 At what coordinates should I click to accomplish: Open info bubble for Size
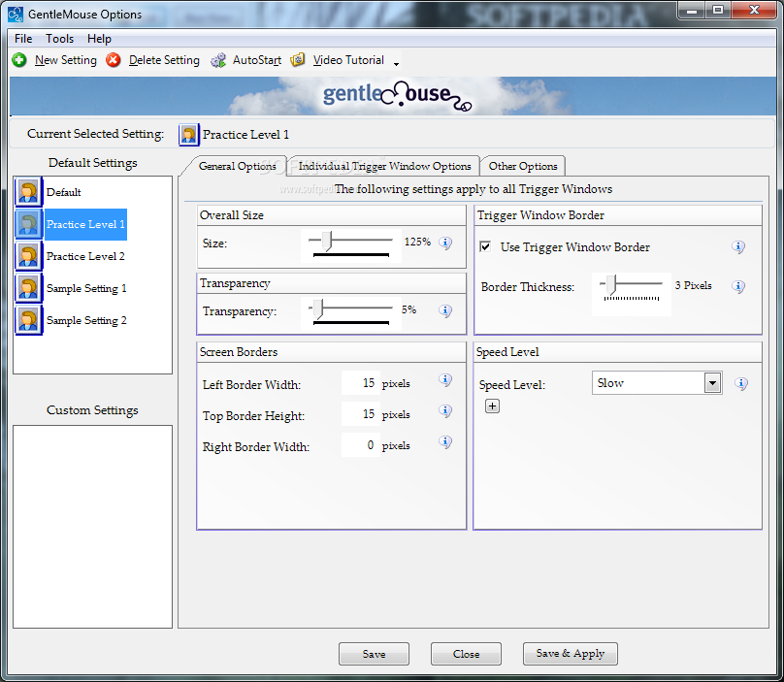click(445, 243)
